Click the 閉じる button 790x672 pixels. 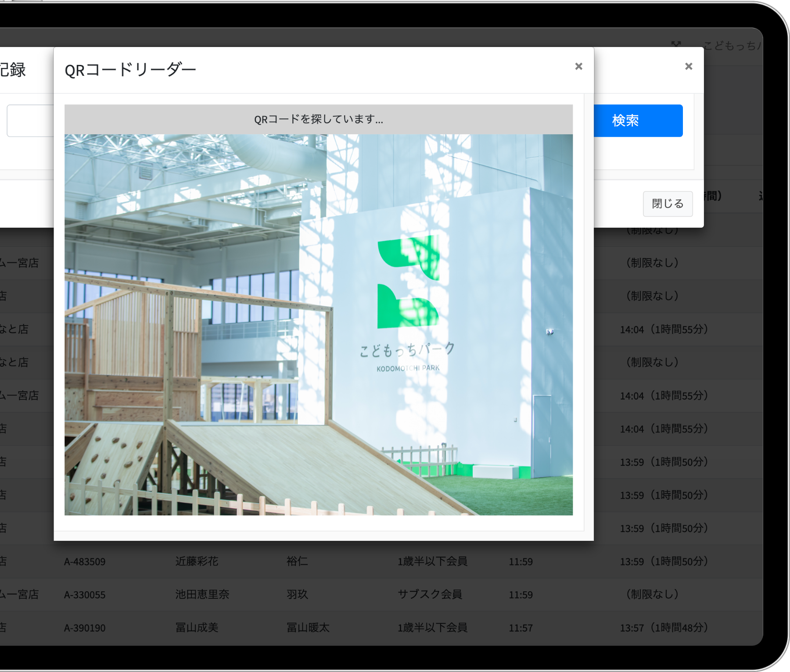(x=667, y=204)
